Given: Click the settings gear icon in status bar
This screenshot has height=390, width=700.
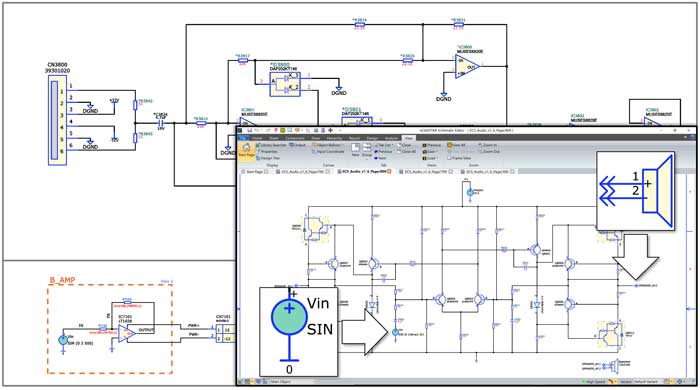Looking at the screenshot, I should tap(679, 382).
